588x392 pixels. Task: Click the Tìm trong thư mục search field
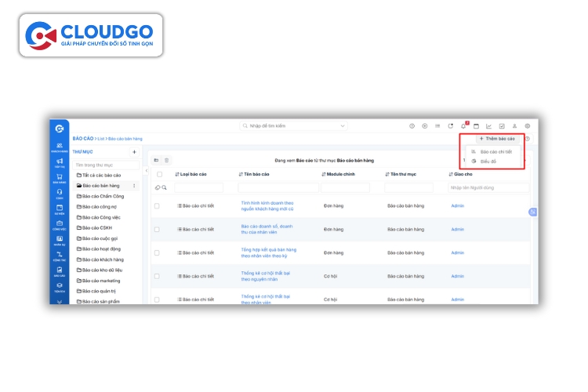coord(106,165)
